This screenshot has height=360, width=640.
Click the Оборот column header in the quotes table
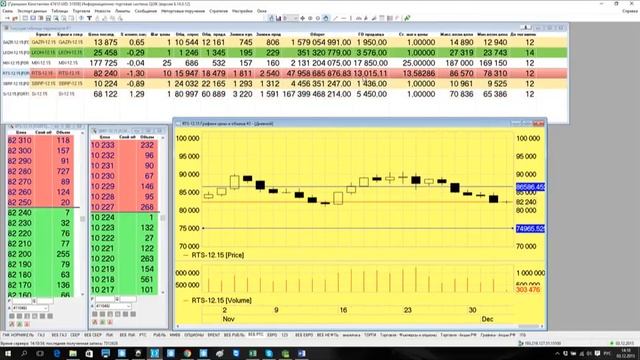click(x=317, y=35)
